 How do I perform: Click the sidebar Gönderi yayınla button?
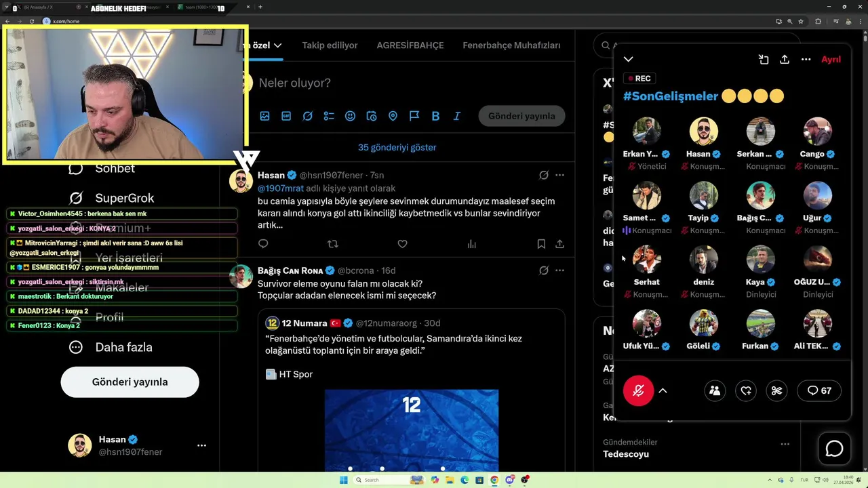130,382
